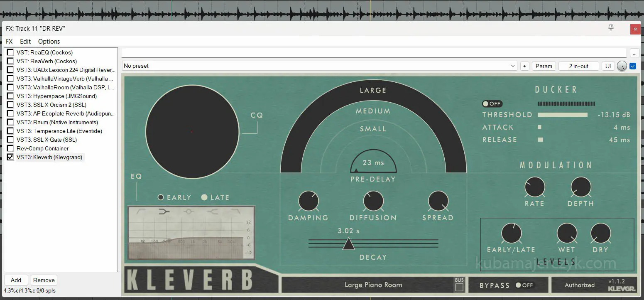
Task: Select the high-shelf EQ band icon
Action: [x=213, y=211]
